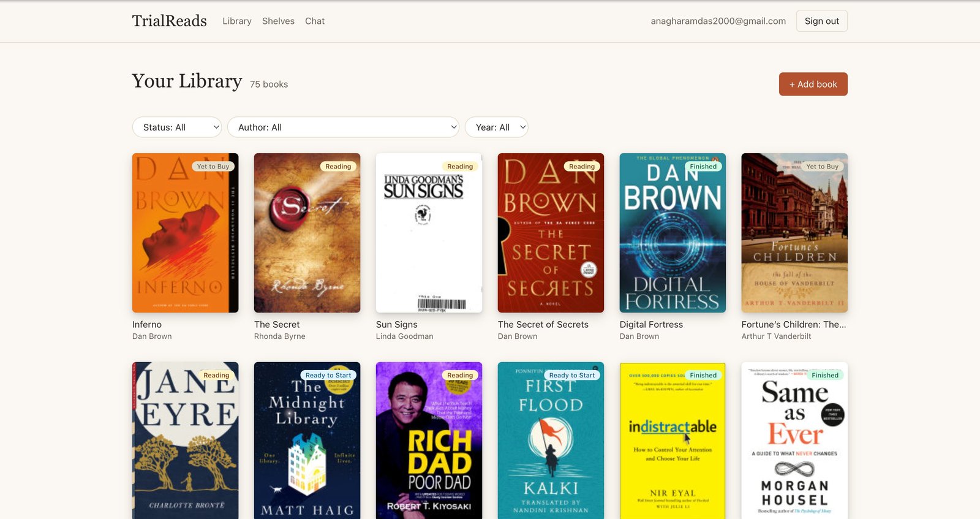Open the Sun Signs book cover
The image size is (980, 519).
tap(429, 233)
